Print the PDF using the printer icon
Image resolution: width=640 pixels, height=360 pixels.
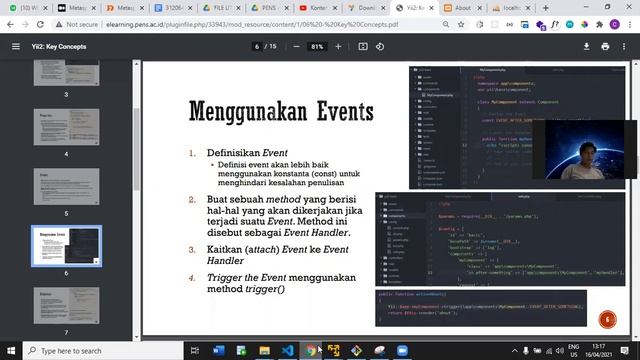605,47
